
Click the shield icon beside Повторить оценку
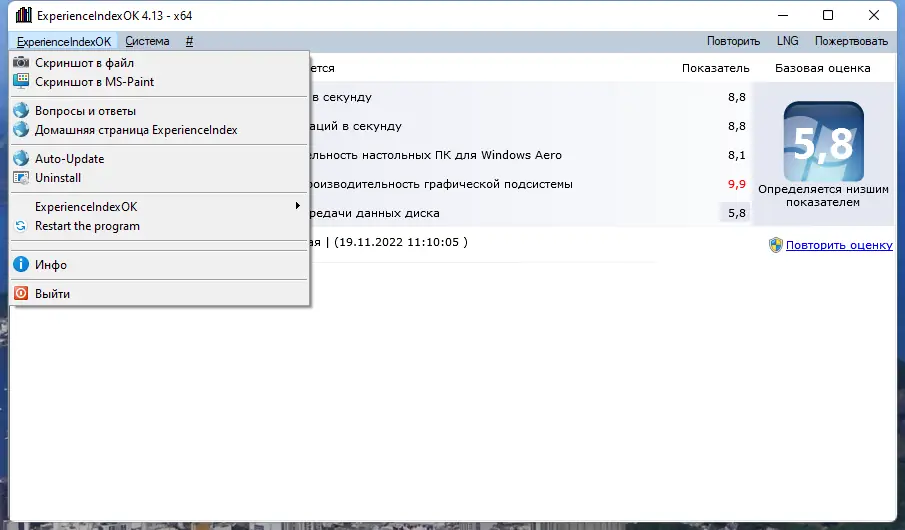coord(776,245)
